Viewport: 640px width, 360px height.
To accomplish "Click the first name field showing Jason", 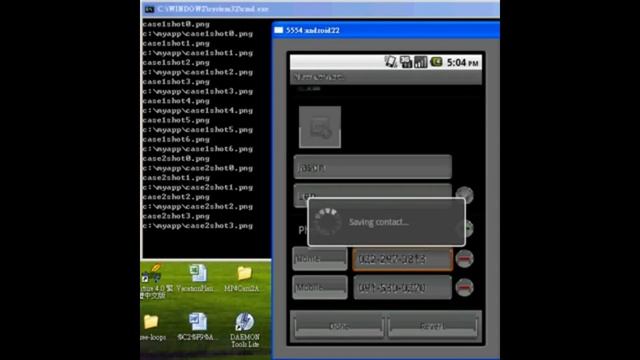I will point(373,167).
